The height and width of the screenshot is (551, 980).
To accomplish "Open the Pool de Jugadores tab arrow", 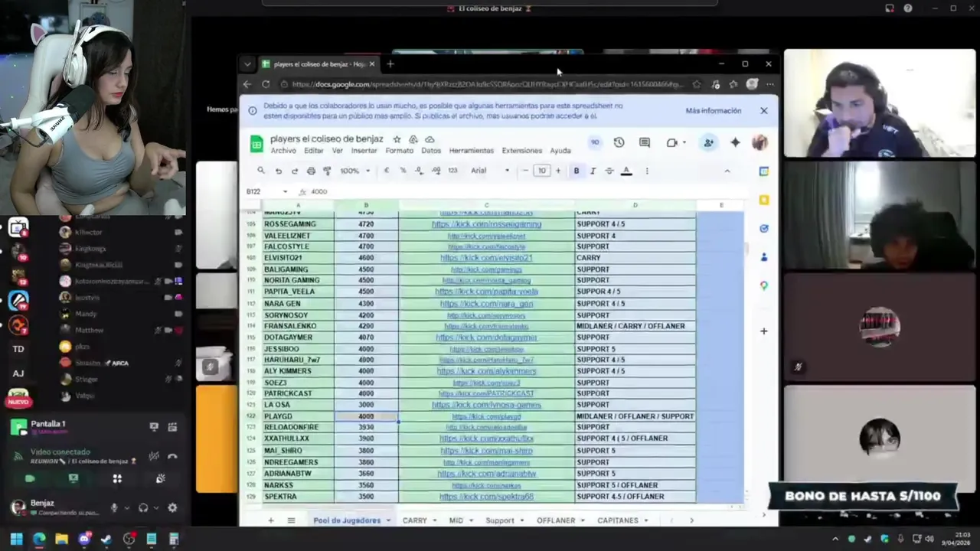I will 388,520.
